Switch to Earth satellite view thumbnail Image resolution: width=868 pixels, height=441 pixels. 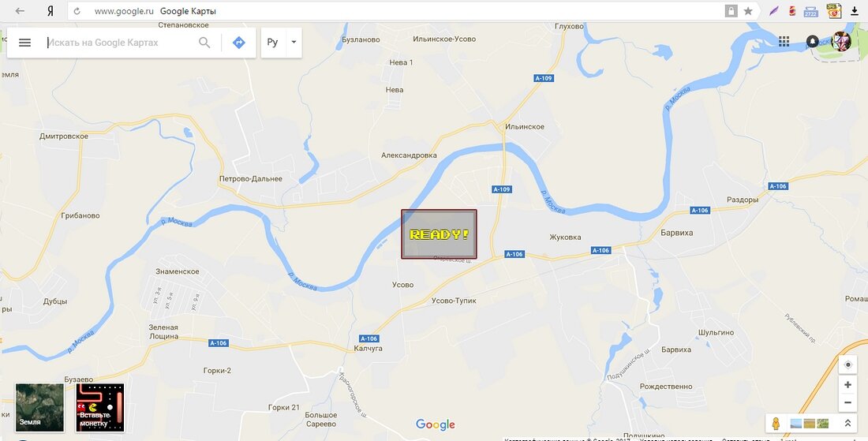tap(40, 407)
